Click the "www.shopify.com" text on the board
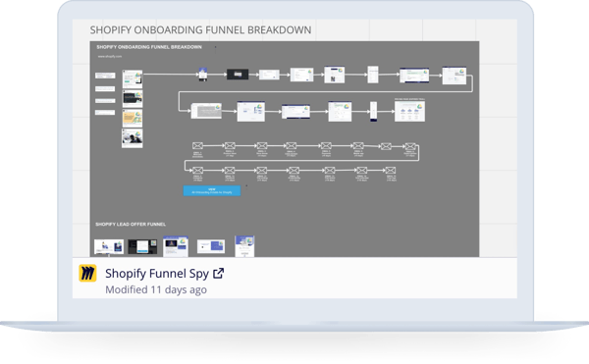The height and width of the screenshot is (364, 589). [x=110, y=56]
